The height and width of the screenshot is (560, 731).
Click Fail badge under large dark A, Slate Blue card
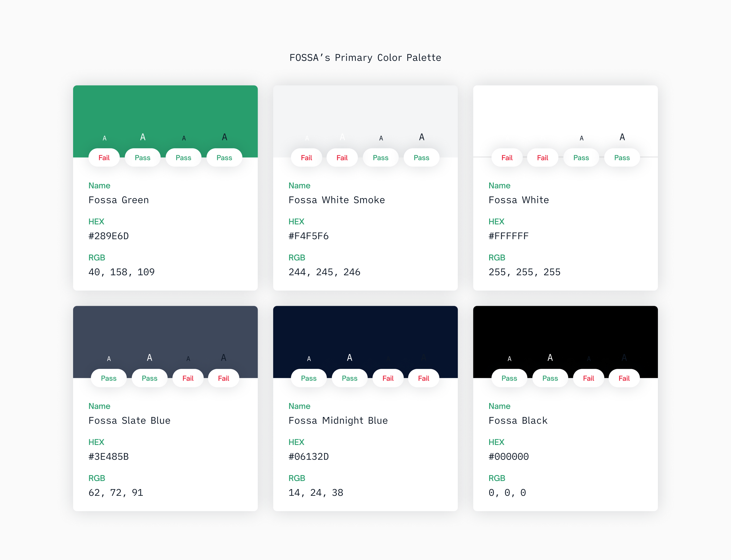click(224, 378)
